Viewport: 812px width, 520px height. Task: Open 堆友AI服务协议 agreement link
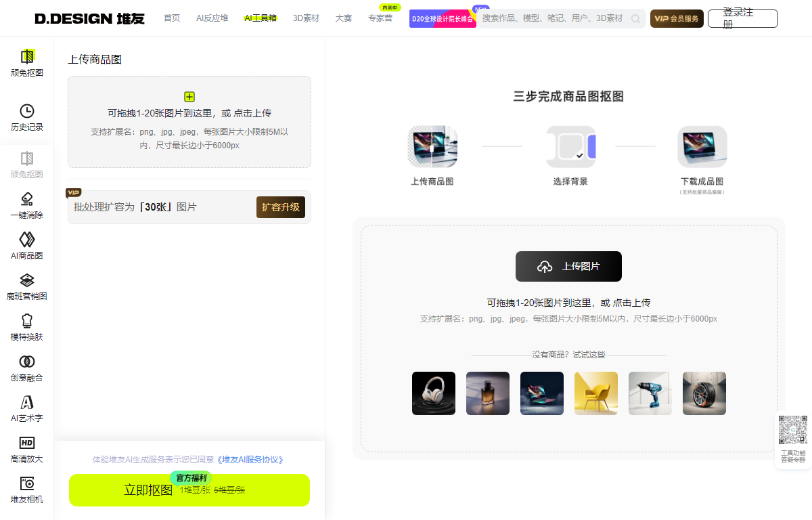250,459
